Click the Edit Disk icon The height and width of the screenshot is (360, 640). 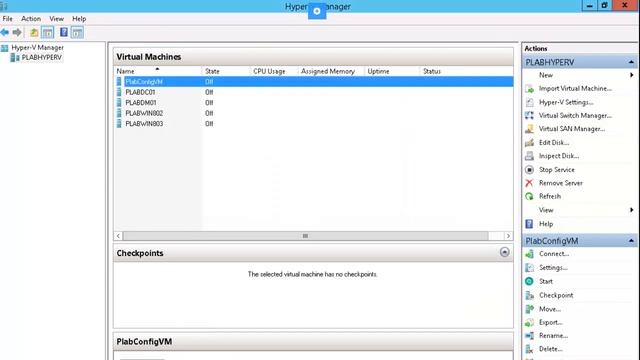point(529,142)
